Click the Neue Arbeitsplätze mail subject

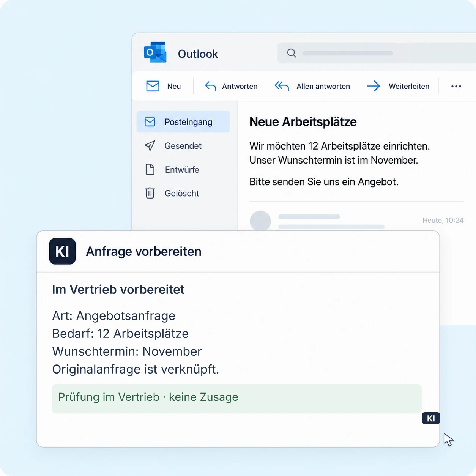(303, 122)
